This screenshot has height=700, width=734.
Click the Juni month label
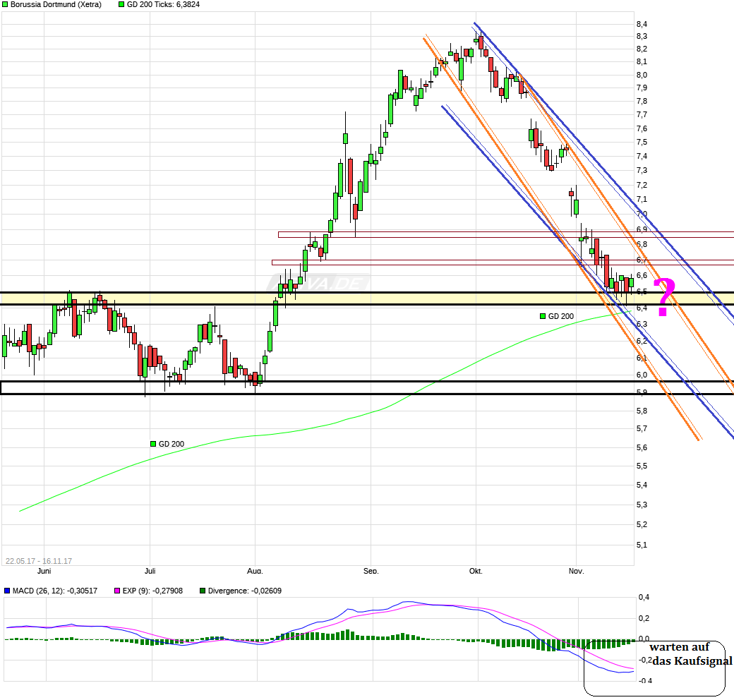click(x=44, y=572)
